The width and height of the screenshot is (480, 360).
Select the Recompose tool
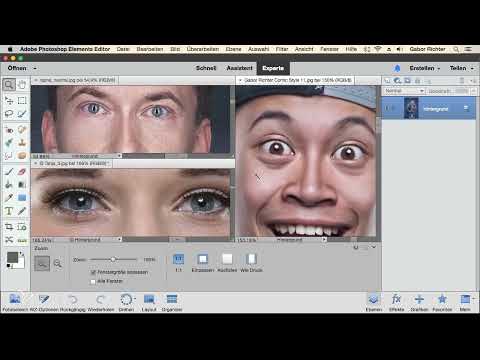tap(22, 227)
